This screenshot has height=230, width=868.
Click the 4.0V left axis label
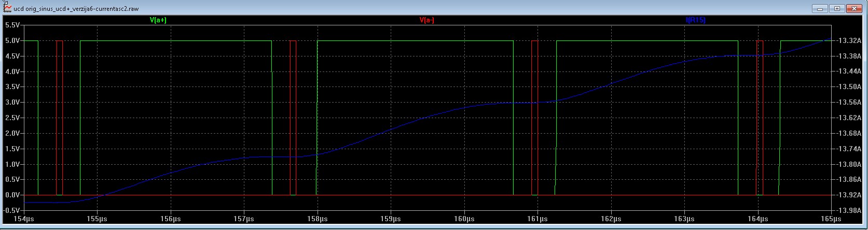[x=12, y=71]
